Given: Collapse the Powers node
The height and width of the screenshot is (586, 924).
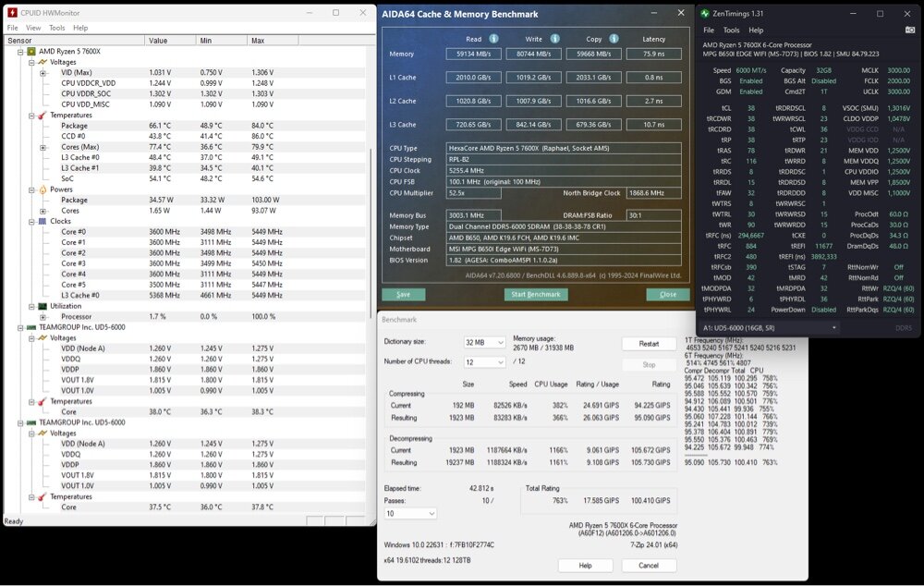Looking at the screenshot, I should 31,189.
